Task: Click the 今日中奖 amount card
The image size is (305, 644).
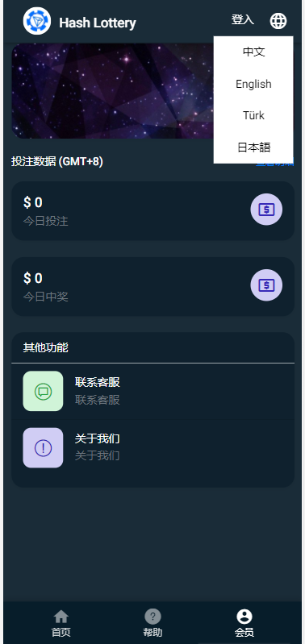Action: (153, 287)
